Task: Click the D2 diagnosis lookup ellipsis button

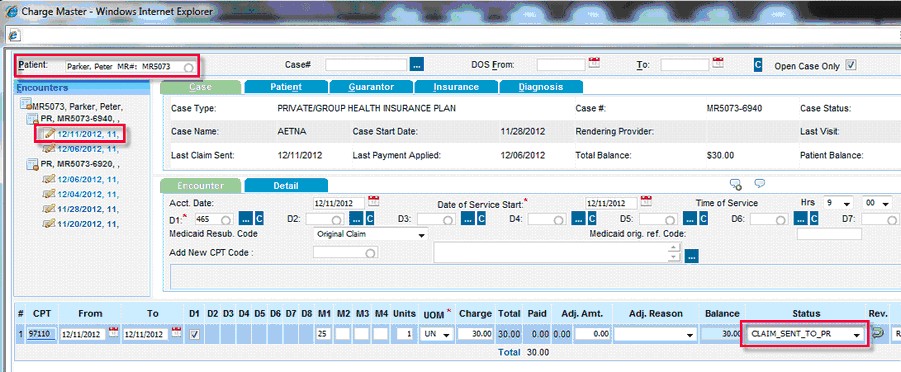Action: [356, 218]
